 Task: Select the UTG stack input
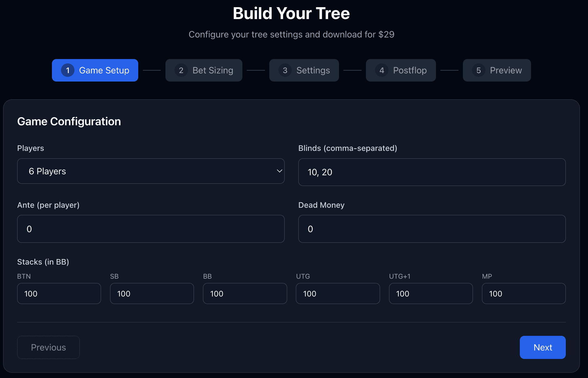338,294
